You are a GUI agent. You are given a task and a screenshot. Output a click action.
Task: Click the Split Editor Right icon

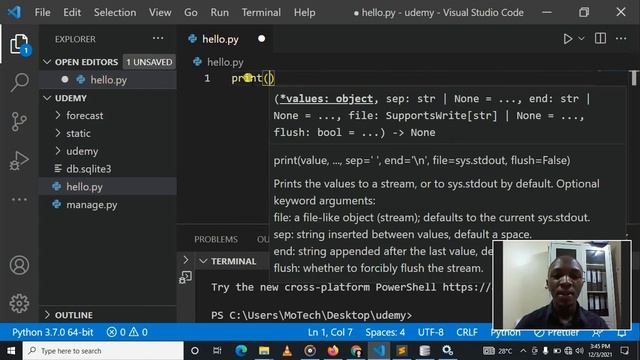pyautogui.click(x=600, y=38)
